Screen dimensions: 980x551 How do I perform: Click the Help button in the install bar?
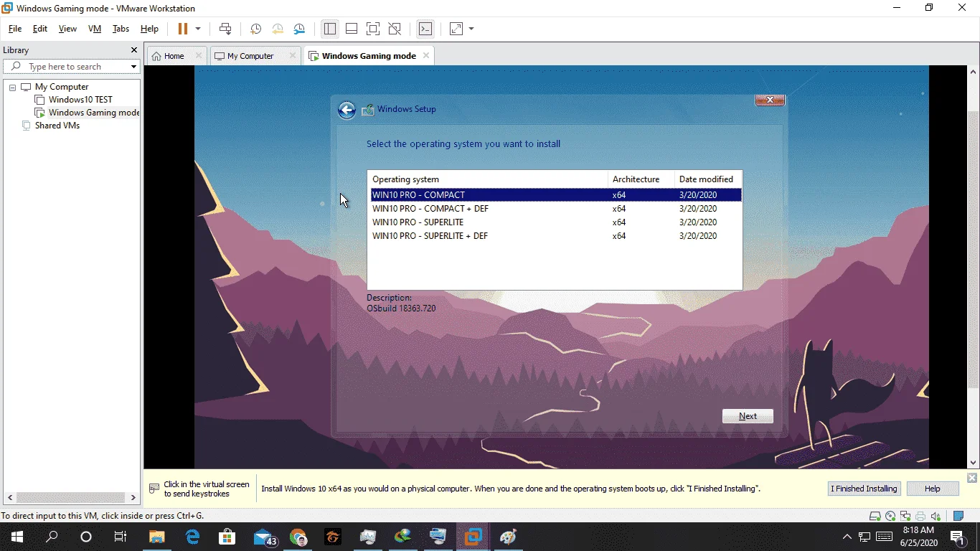point(932,489)
